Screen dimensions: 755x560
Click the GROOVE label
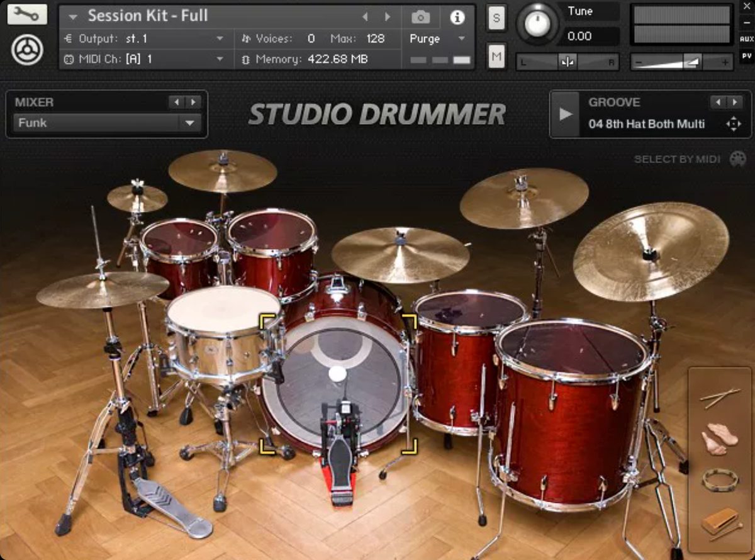click(x=614, y=102)
